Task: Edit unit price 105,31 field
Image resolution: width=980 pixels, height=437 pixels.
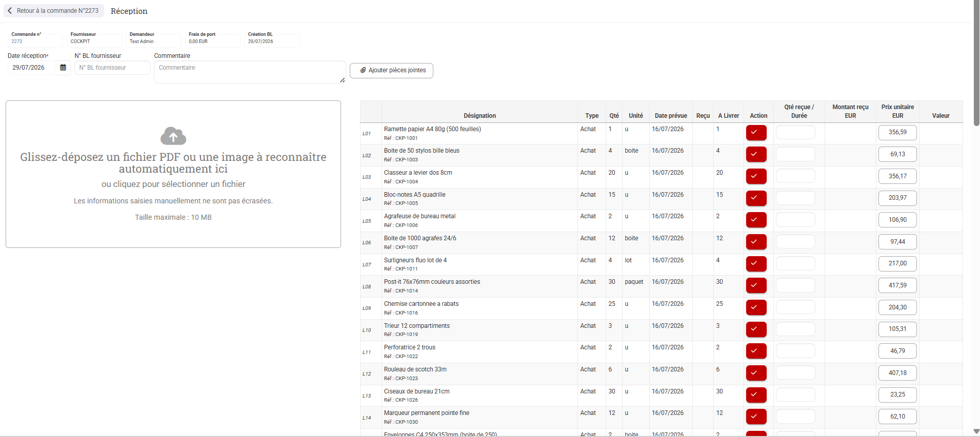Action: 897,329
